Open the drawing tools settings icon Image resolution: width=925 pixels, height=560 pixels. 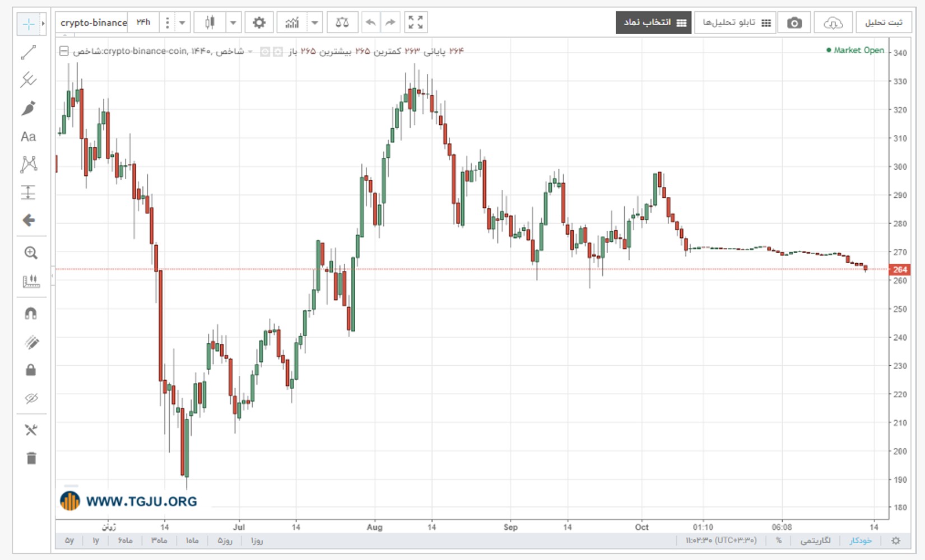click(x=31, y=430)
